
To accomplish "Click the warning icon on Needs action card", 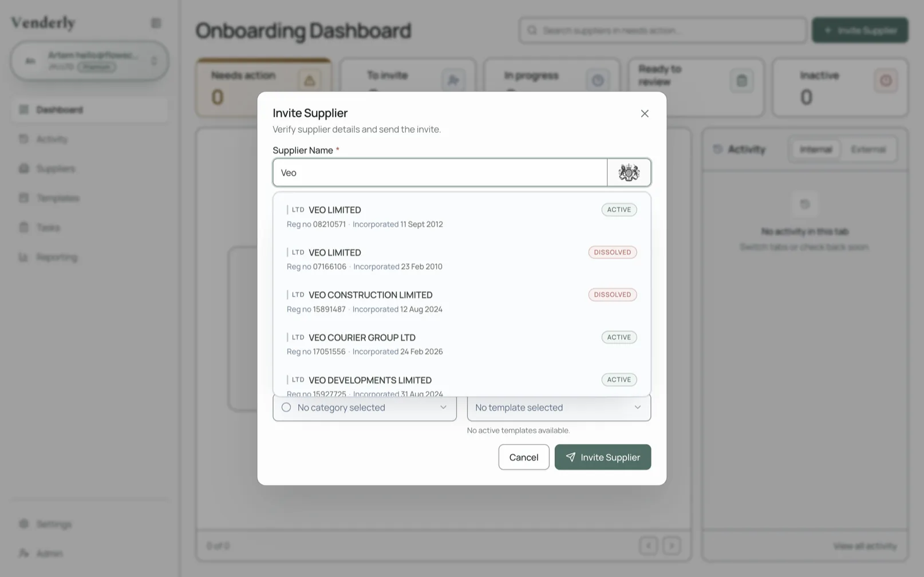I will point(310,81).
